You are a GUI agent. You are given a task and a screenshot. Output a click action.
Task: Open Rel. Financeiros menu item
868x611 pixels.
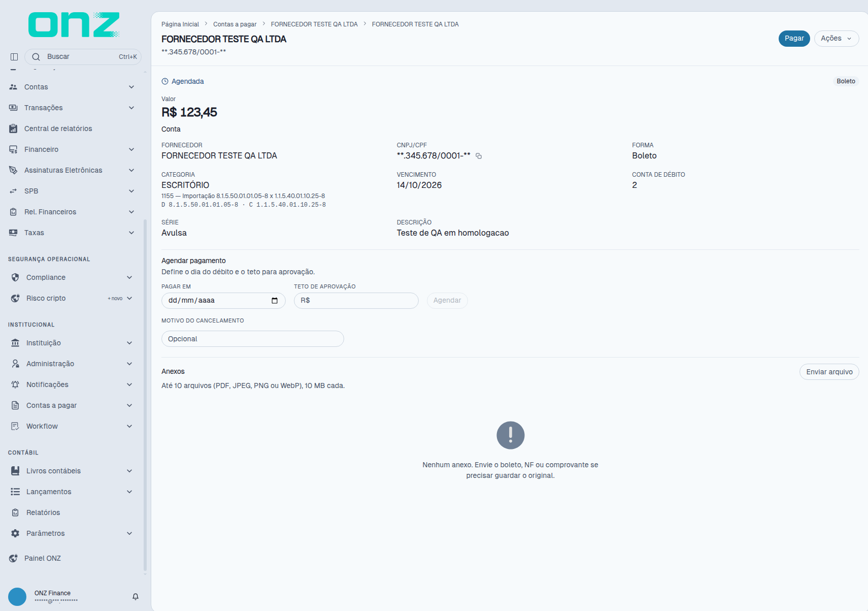(72, 212)
